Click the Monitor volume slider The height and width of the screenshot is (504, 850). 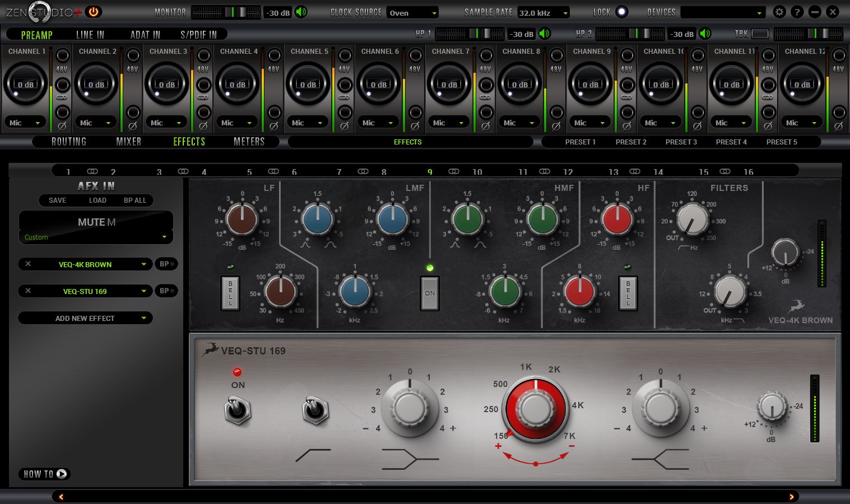coord(226,12)
